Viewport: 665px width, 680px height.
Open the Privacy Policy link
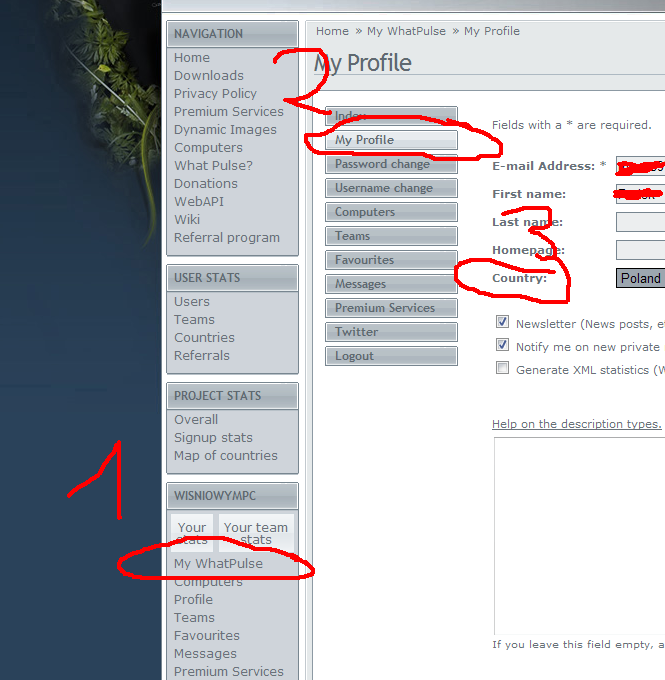click(x=215, y=94)
